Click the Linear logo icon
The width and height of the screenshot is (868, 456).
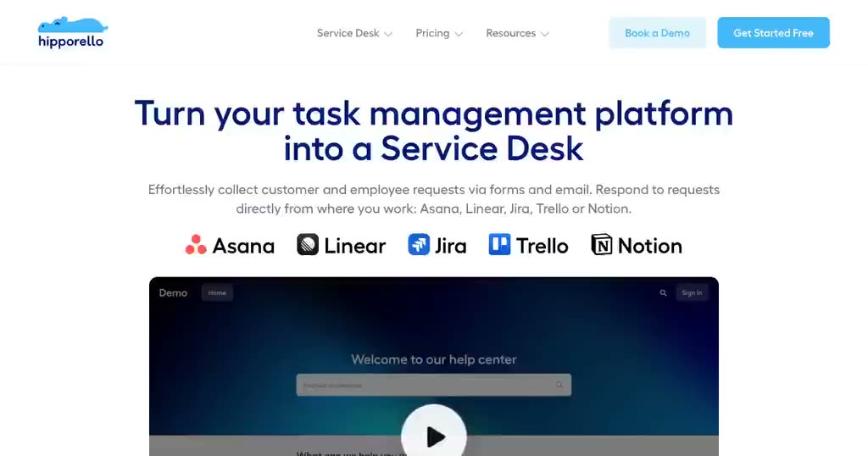coord(308,245)
